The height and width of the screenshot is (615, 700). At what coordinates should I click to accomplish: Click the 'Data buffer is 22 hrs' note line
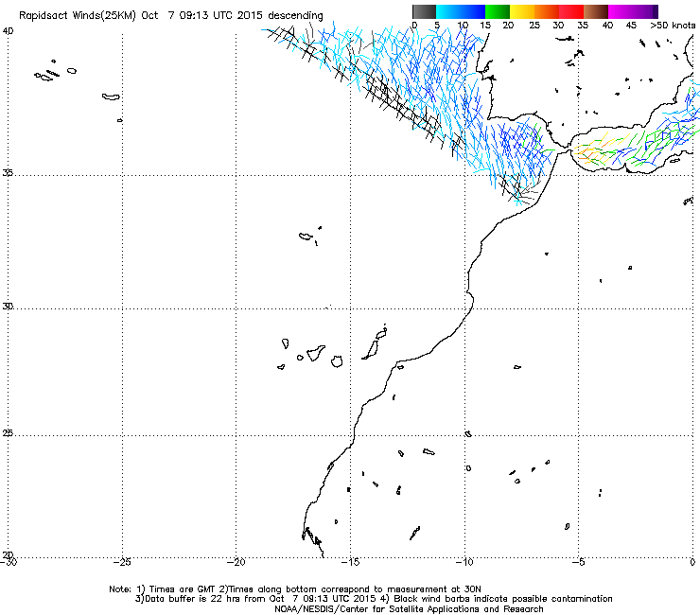point(374,599)
